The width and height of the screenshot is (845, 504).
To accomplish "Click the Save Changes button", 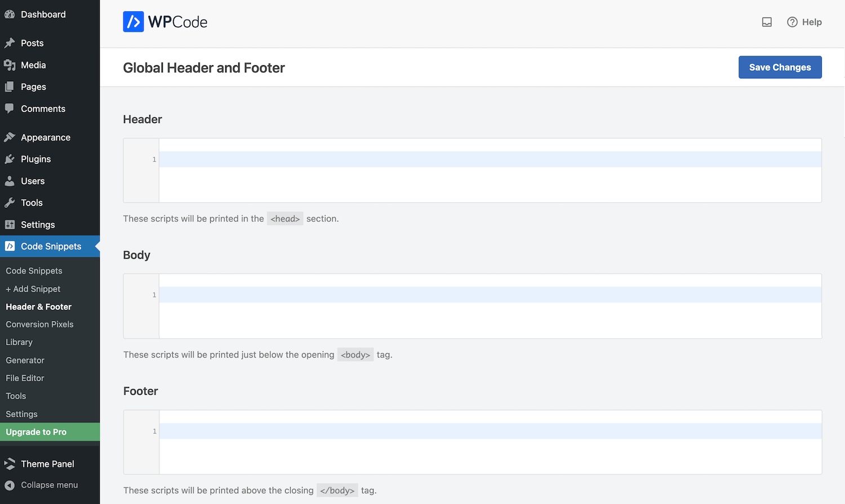I will 780,67.
